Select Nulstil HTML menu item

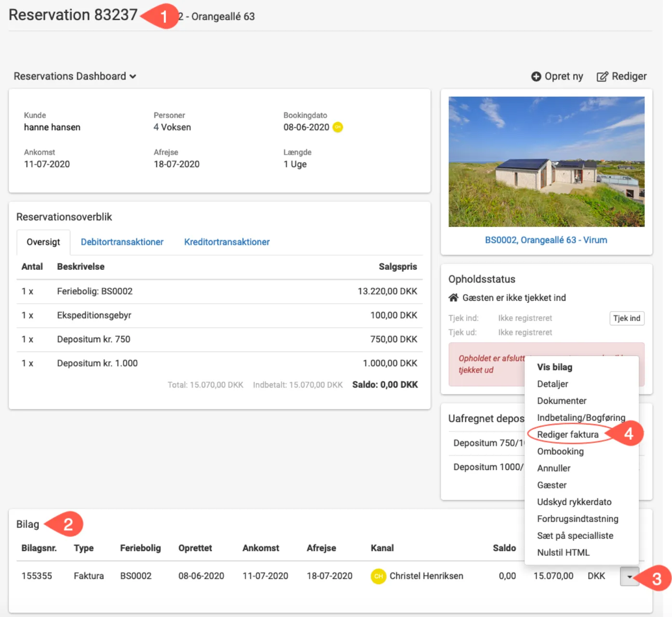click(x=563, y=552)
